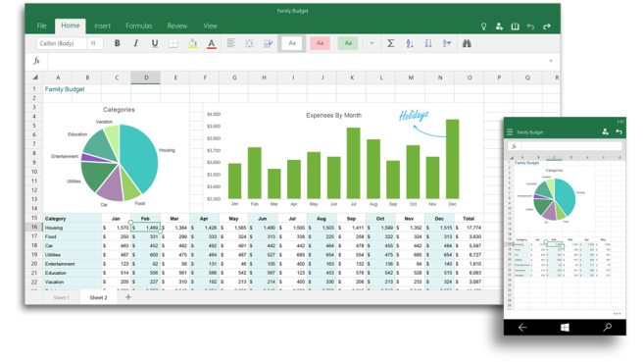Viewport: 644px width, 362px height.
Task: Apply the white Normal Aa cell style
Action: [292, 43]
